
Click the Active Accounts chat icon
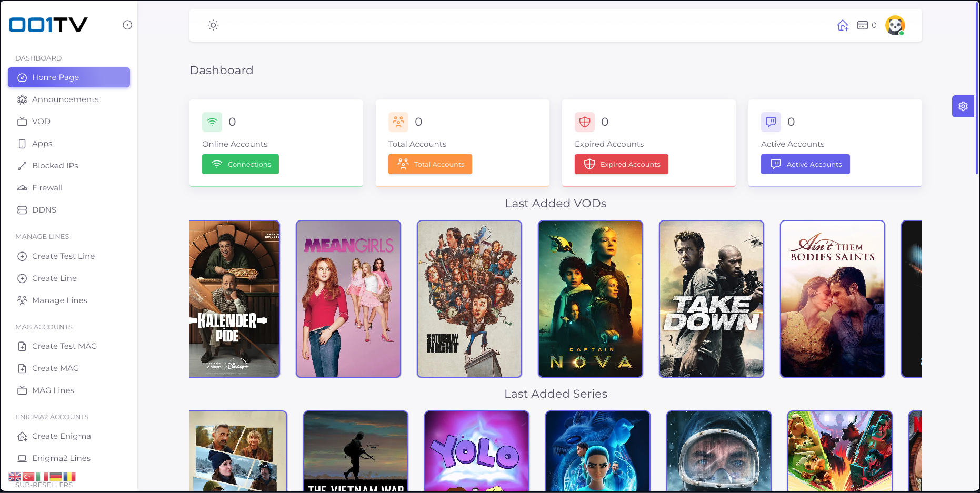tap(771, 122)
